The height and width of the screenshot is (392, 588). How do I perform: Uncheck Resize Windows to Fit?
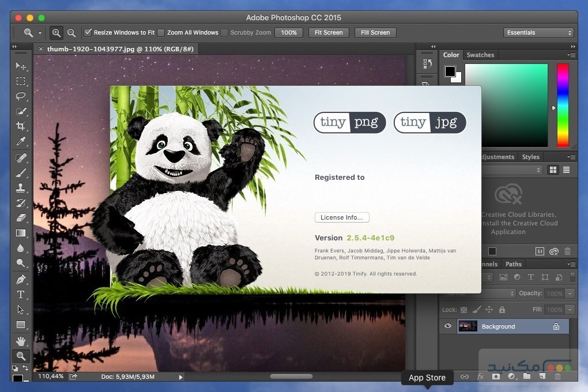pyautogui.click(x=88, y=33)
